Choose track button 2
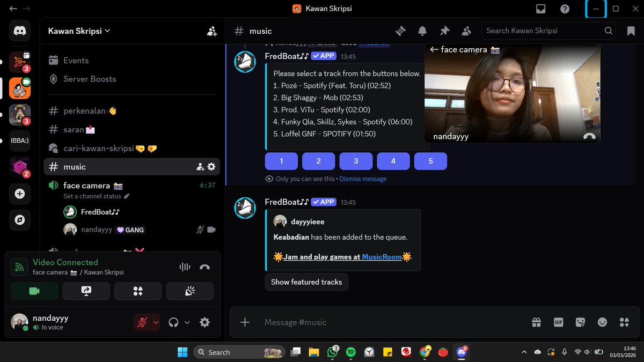The image size is (644, 362). [318, 161]
